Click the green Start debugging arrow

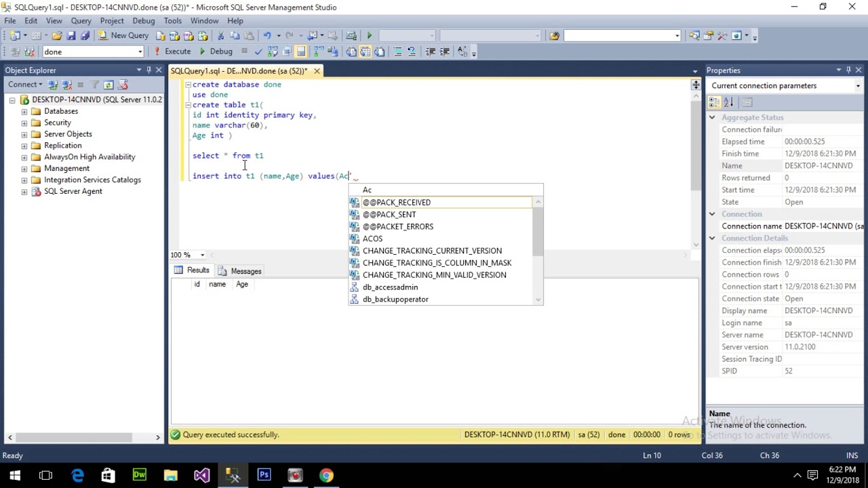(x=370, y=35)
